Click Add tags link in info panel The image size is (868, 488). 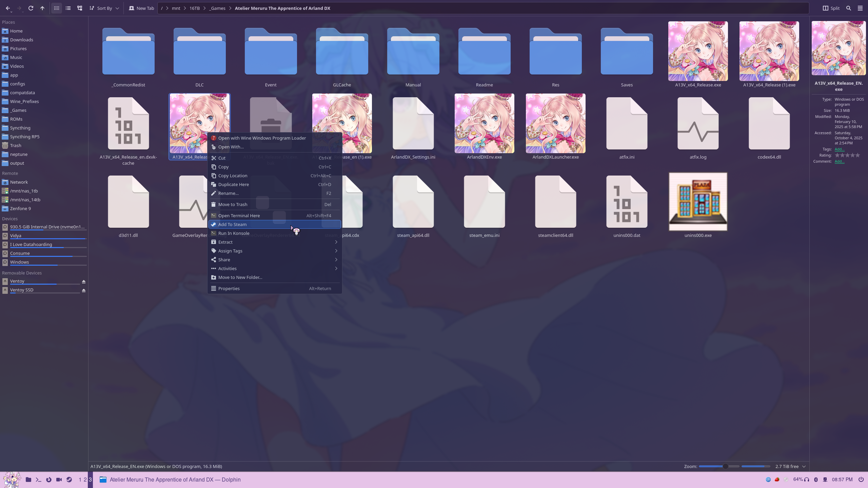(x=839, y=149)
